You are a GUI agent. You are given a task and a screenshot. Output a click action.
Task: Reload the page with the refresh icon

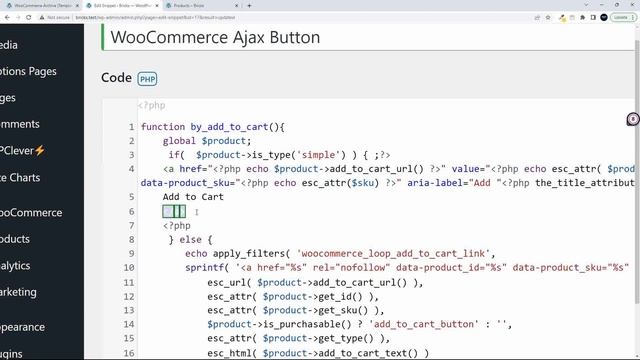pyautogui.click(x=29, y=18)
